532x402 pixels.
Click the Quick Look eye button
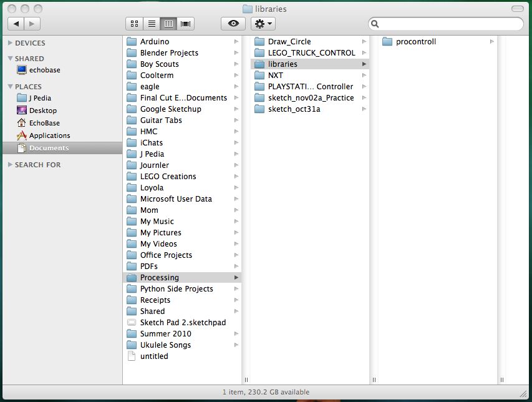tap(233, 24)
